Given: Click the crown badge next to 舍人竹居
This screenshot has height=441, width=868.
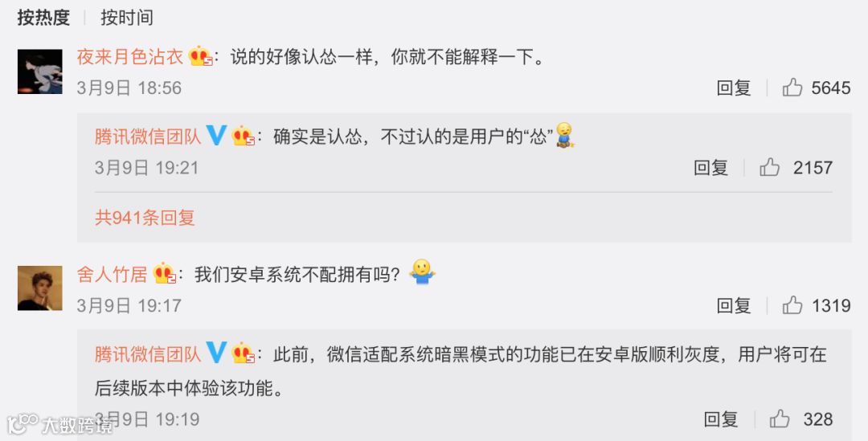Looking at the screenshot, I should pyautogui.click(x=165, y=273).
